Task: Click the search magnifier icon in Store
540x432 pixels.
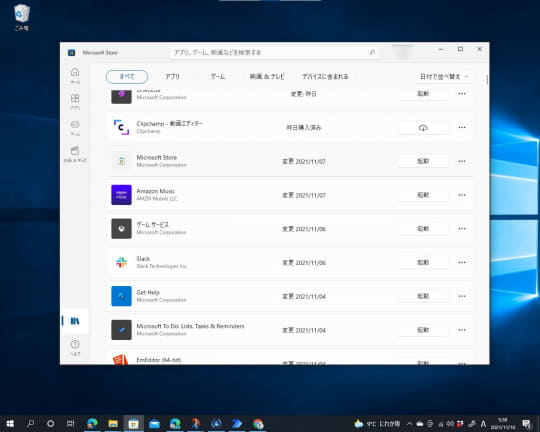Action: coord(372,52)
